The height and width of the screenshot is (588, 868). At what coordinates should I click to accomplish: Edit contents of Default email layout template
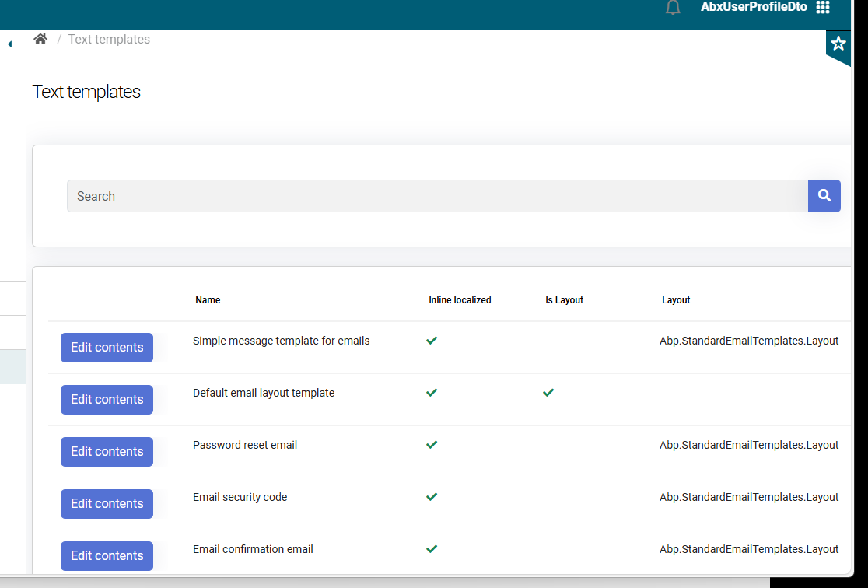tap(107, 400)
